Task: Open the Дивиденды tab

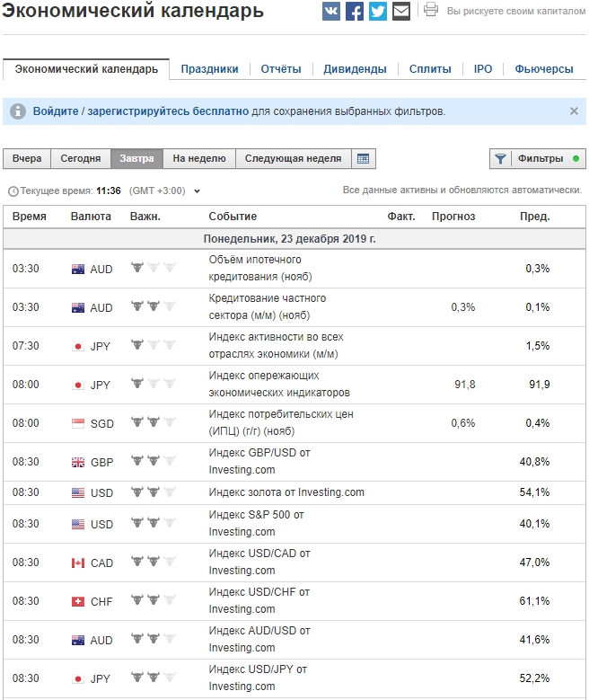Action: tap(355, 69)
